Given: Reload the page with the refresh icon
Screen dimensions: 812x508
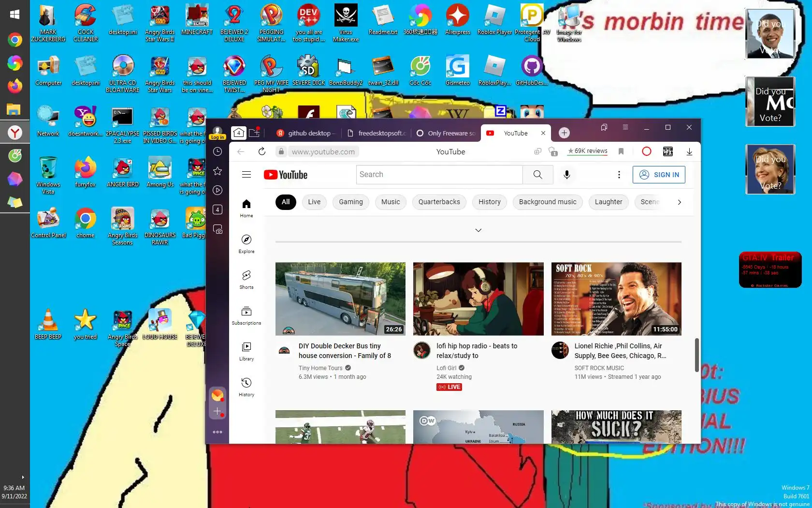Looking at the screenshot, I should click(262, 151).
